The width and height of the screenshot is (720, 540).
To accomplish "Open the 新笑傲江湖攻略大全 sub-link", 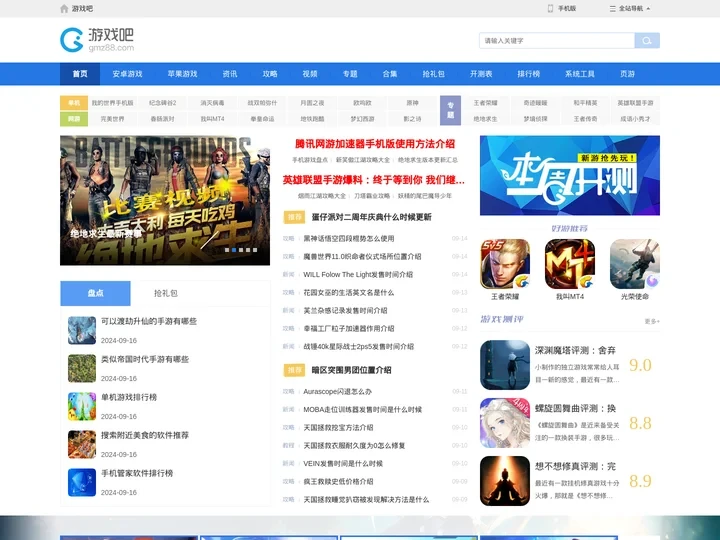I will point(363,160).
